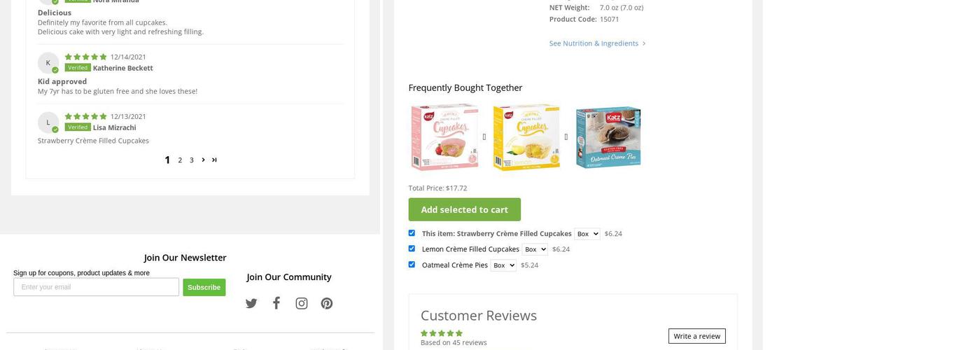Open the Facebook community page icon
Image resolution: width=980 pixels, height=350 pixels.
(276, 303)
